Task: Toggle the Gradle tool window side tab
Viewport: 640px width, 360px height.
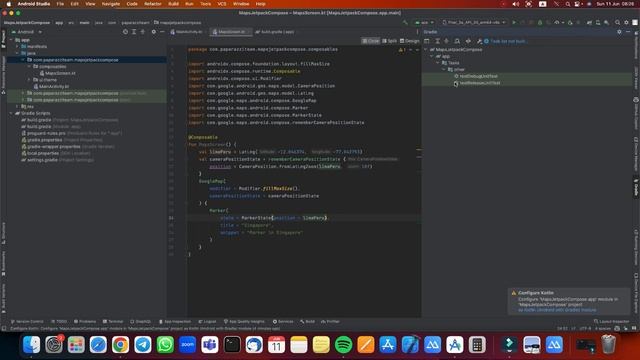Action: pos(636,188)
